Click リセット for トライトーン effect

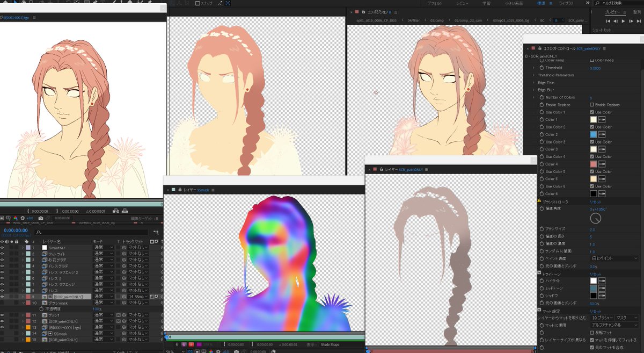(x=596, y=273)
